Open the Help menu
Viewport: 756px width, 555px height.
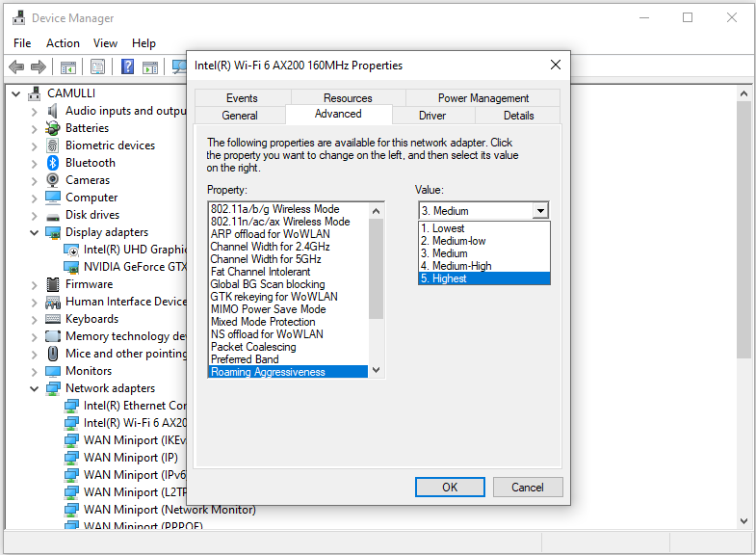[x=143, y=43]
